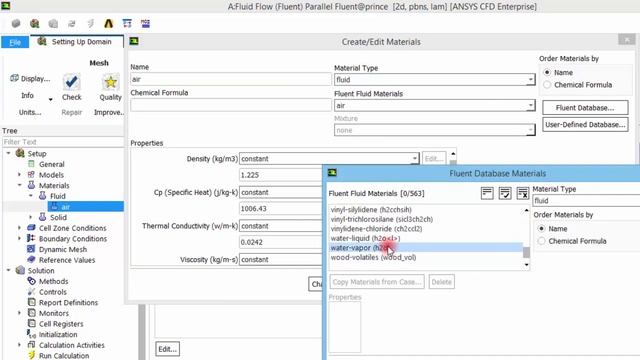
Task: Collapse the Materials tree node
Action: pyautogui.click(x=19, y=185)
